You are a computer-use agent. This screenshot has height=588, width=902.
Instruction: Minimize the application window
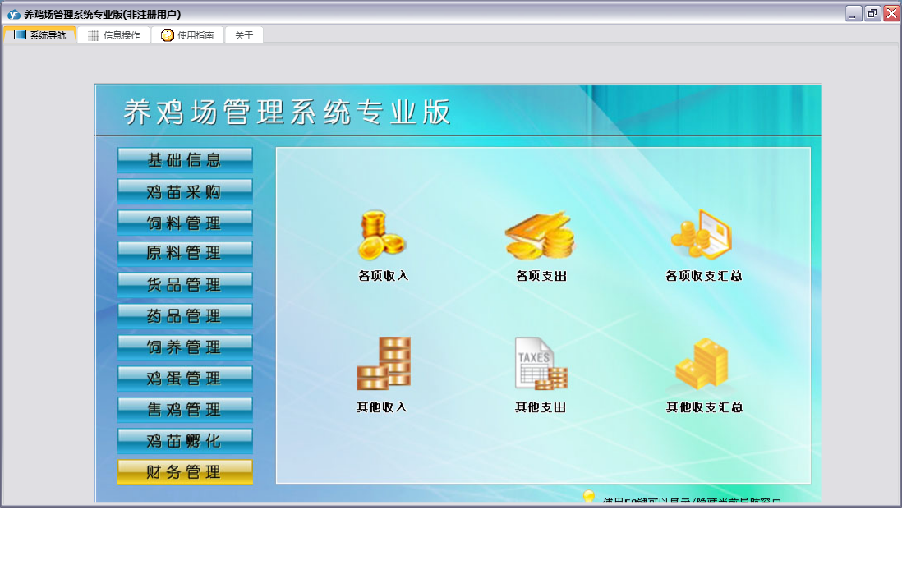(x=853, y=14)
